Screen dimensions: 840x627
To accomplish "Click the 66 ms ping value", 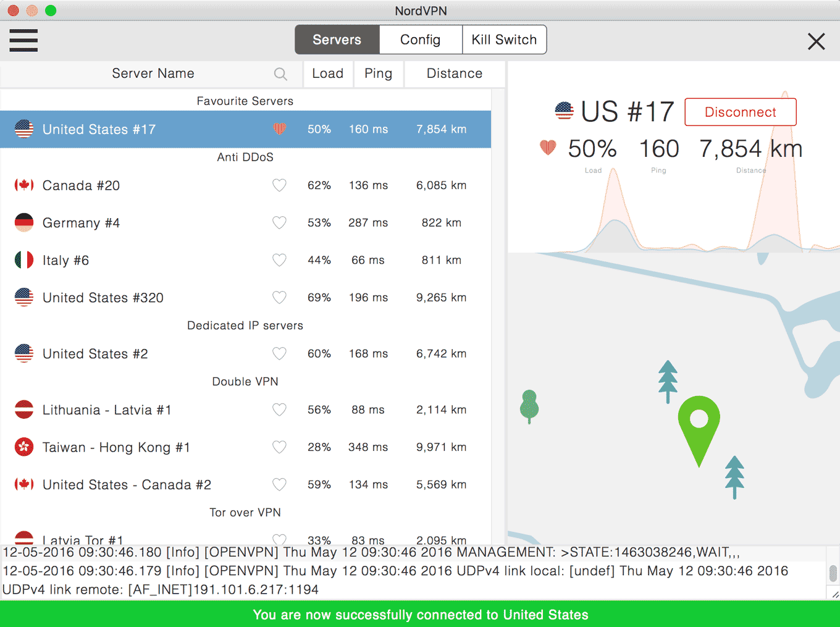I will [x=368, y=260].
